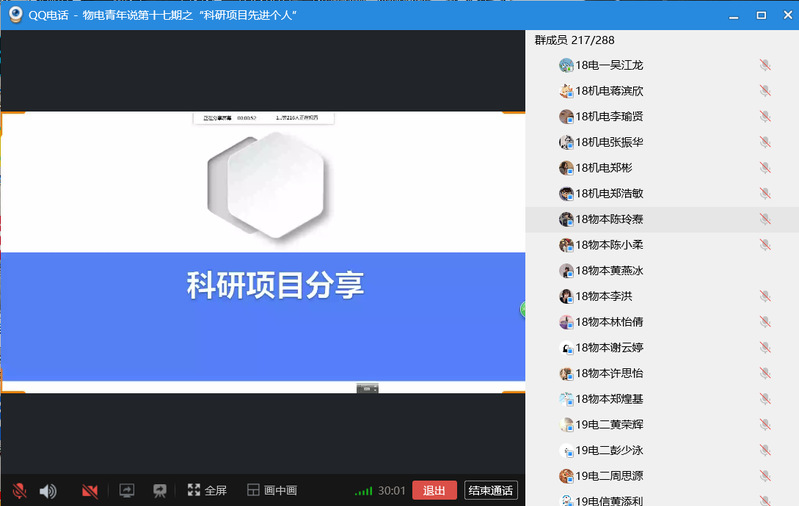Check the green signal strength bars
This screenshot has height=506, width=799.
pos(364,491)
